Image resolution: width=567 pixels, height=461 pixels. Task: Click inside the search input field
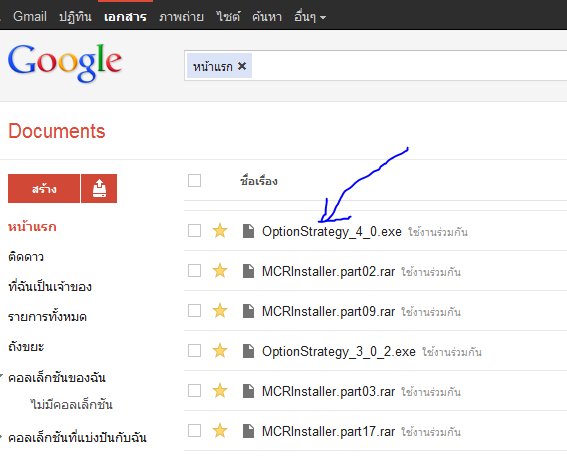(x=409, y=66)
